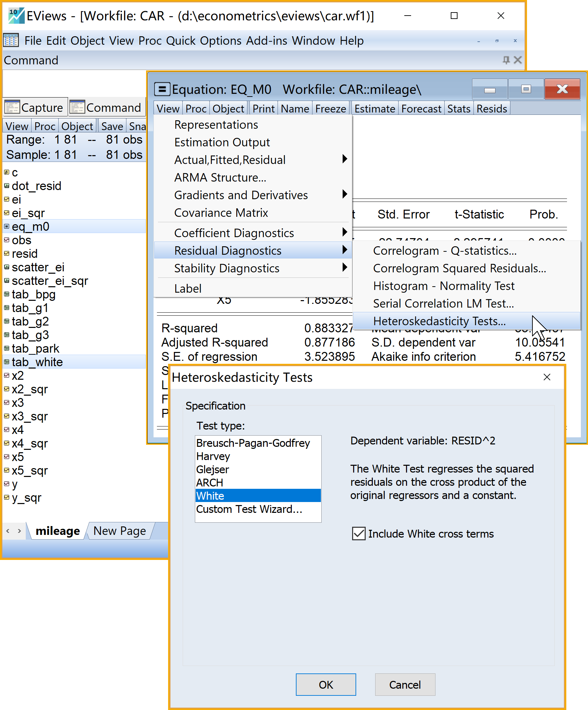Close the Heteroskedasticity Tests dialog

pyautogui.click(x=547, y=377)
